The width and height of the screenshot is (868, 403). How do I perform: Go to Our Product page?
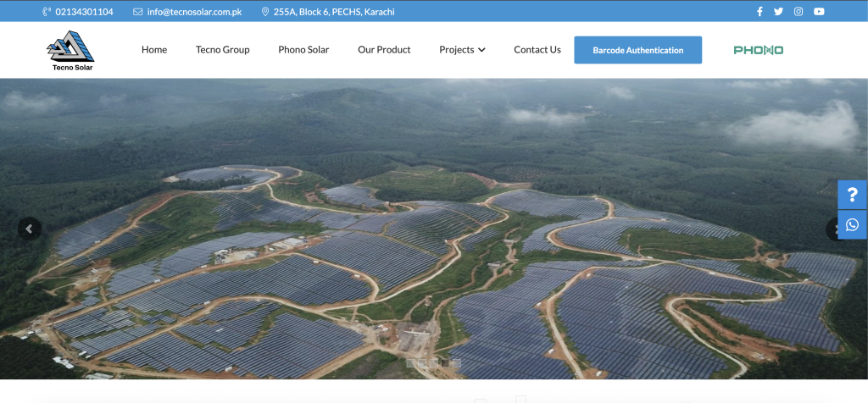click(x=384, y=50)
